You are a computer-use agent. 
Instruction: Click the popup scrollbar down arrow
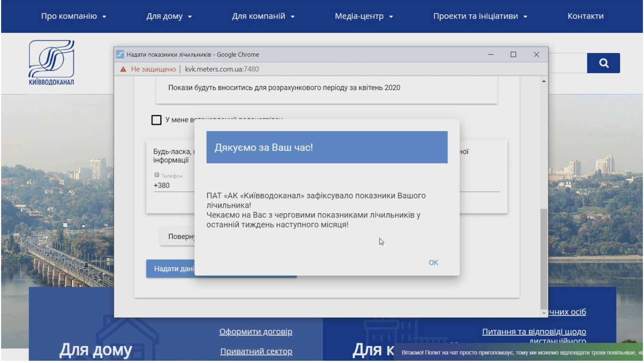(544, 313)
